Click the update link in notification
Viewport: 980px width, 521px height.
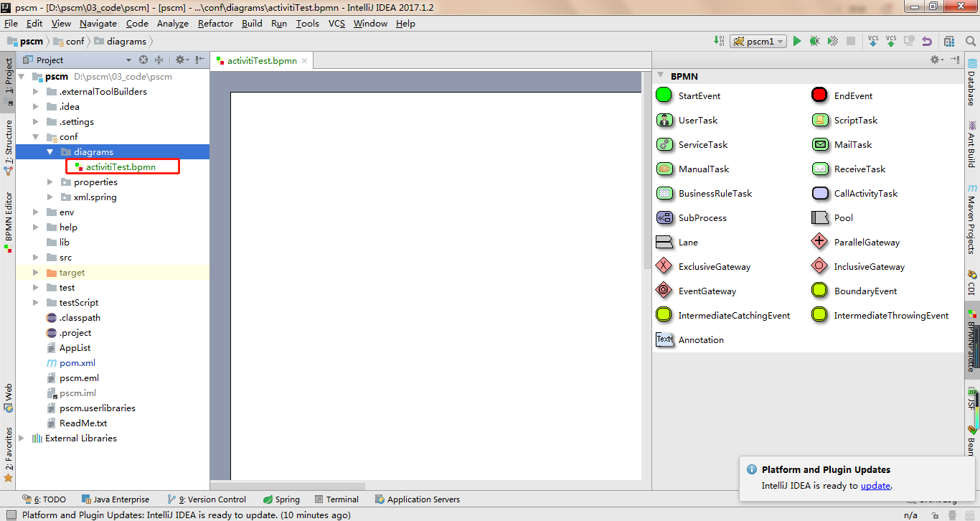tap(875, 485)
